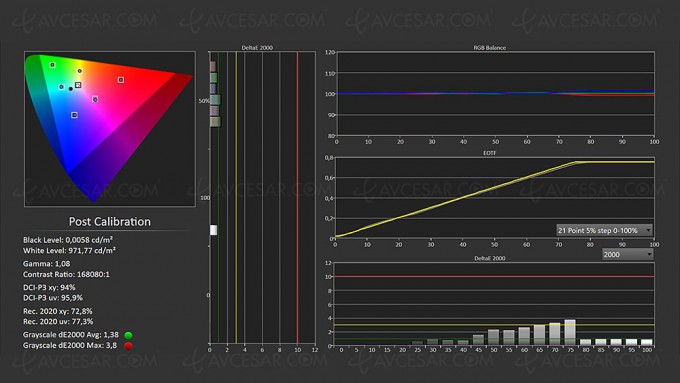This screenshot has width=680, height=383.
Task: Select the white swatch in DeltaE bar chart
Action: (x=214, y=230)
